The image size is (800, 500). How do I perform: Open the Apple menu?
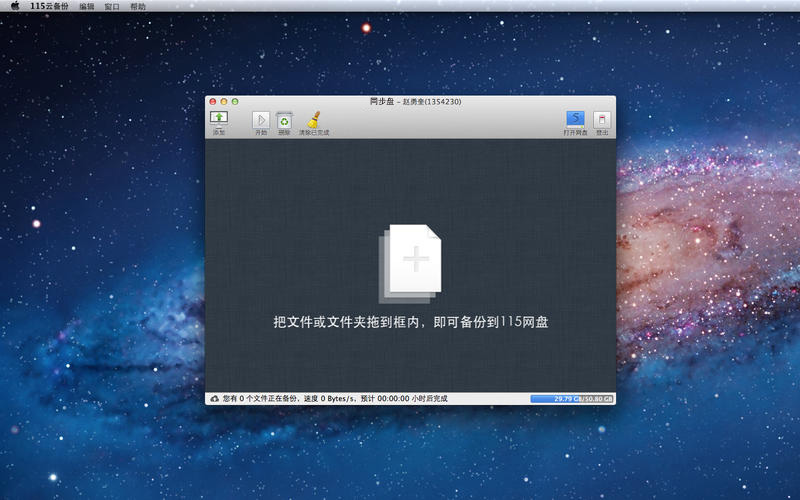tap(15, 6)
